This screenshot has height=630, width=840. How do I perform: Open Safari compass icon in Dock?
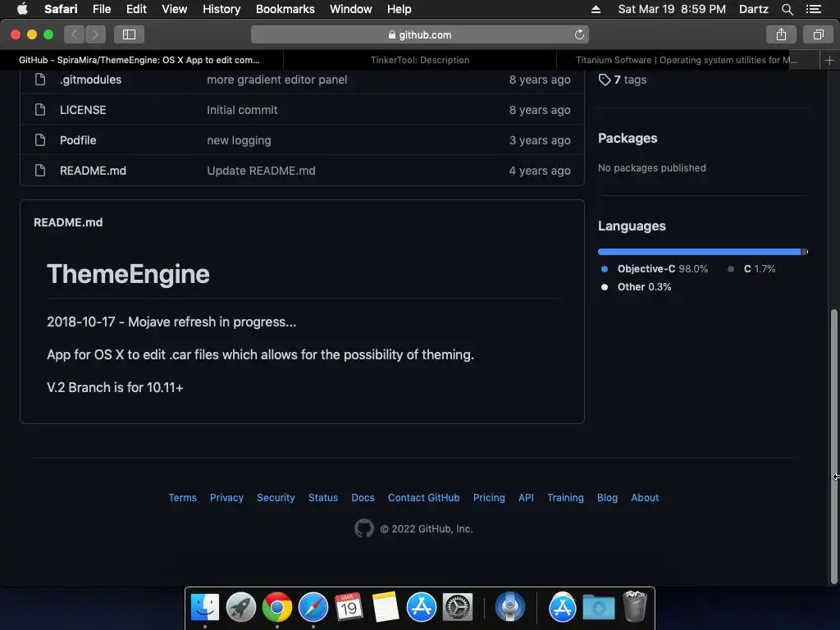tap(313, 607)
